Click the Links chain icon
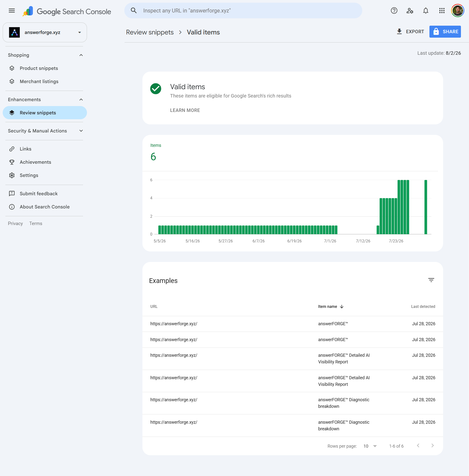Image resolution: width=469 pixels, height=476 pixels. 12,149
